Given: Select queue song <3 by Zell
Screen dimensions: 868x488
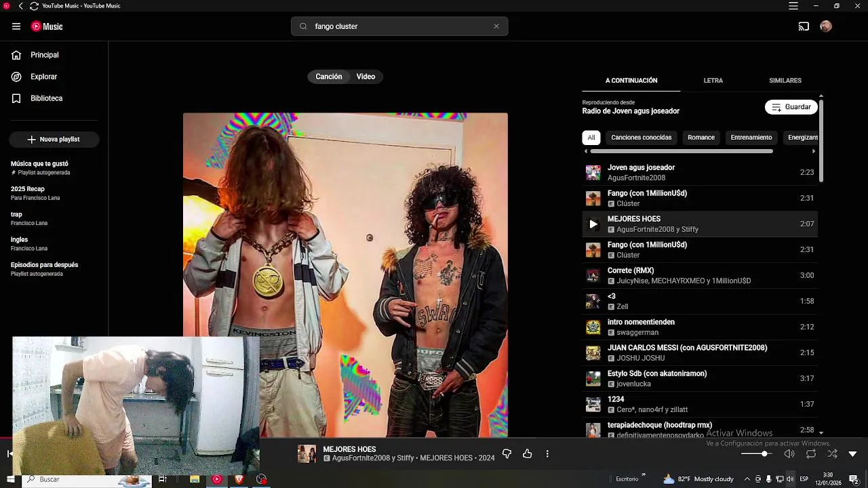Looking at the screenshot, I should (700, 301).
